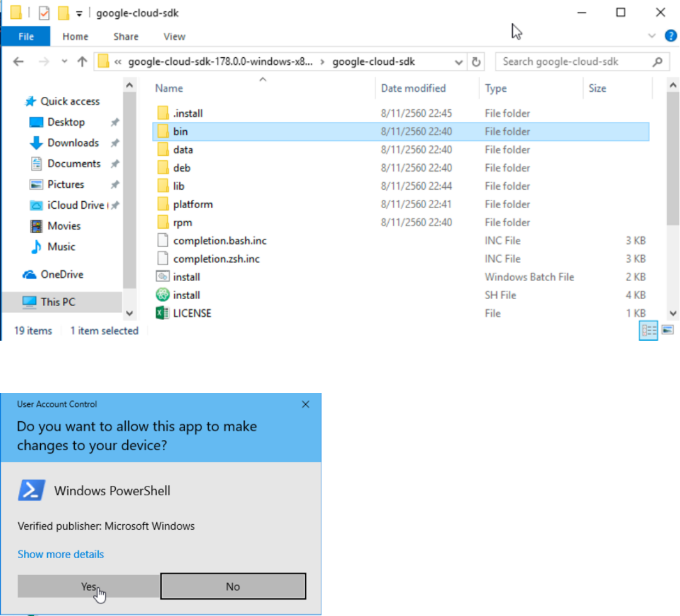Go back with the back arrow
This screenshot has height=616, width=680.
(x=18, y=62)
